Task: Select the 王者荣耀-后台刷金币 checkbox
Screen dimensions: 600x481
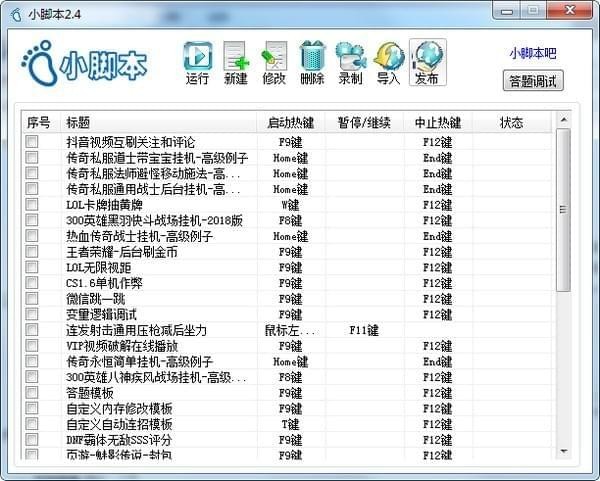Action: point(32,251)
